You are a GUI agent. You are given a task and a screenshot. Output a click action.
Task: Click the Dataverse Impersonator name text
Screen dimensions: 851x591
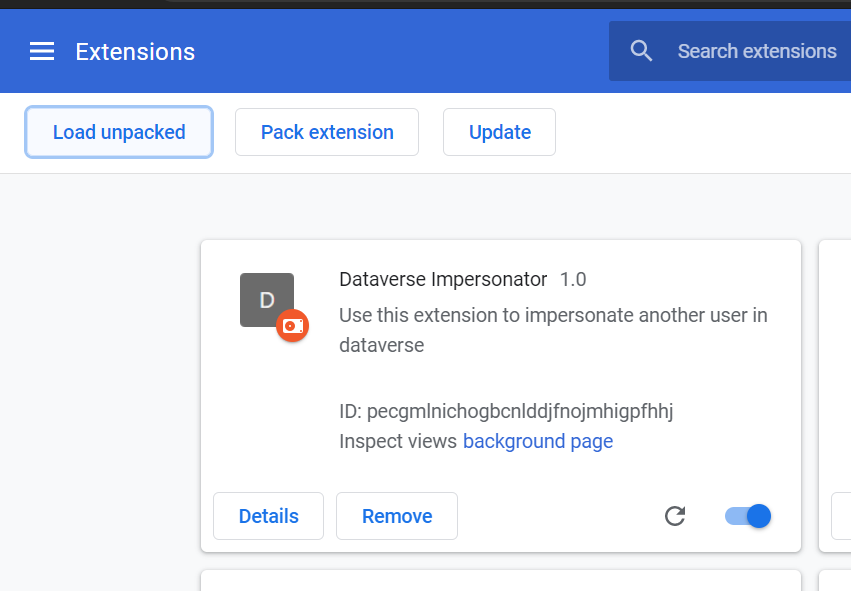tap(443, 279)
